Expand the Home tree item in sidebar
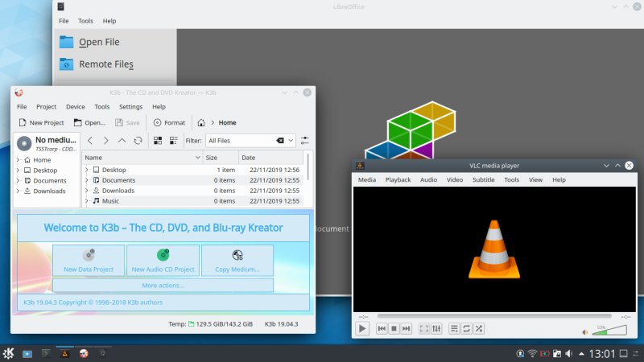This screenshot has width=644, height=362. point(18,160)
